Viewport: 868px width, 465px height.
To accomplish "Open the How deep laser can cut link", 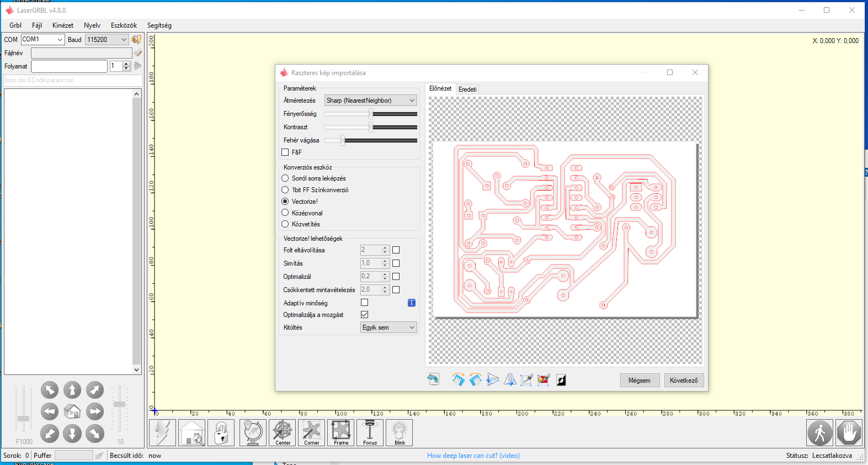I will (x=473, y=456).
